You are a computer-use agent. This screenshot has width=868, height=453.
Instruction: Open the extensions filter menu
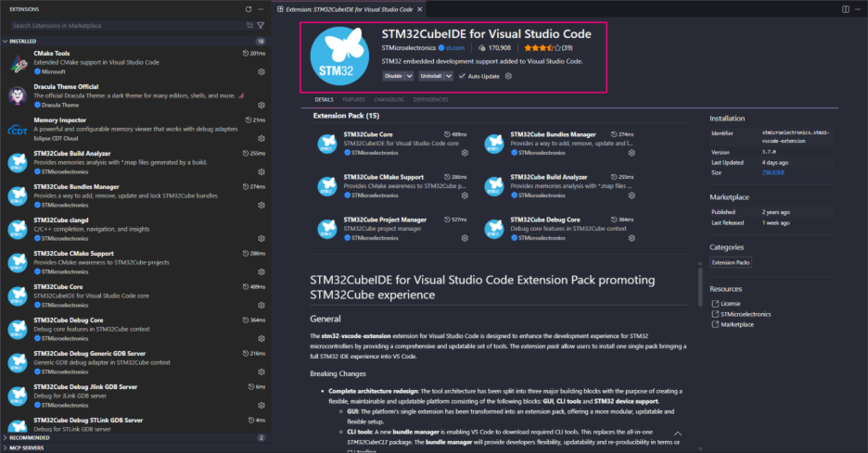[x=261, y=25]
